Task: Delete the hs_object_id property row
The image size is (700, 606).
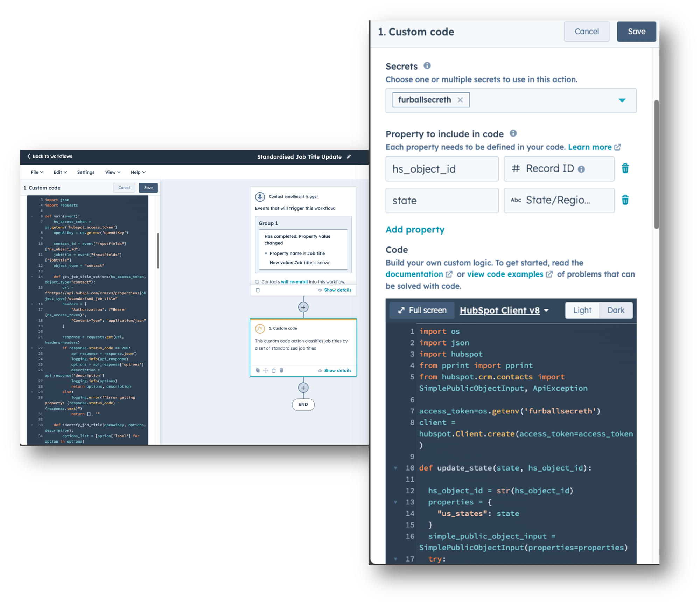Action: point(625,168)
